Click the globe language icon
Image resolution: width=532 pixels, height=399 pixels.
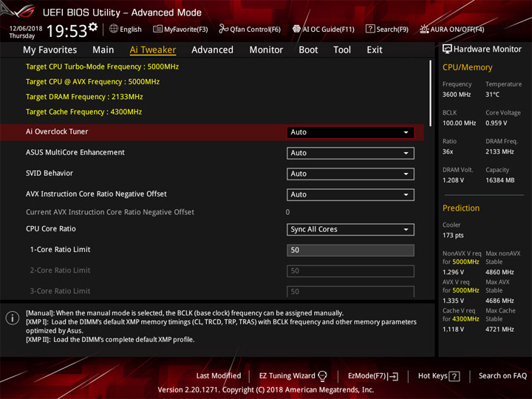tap(114, 29)
